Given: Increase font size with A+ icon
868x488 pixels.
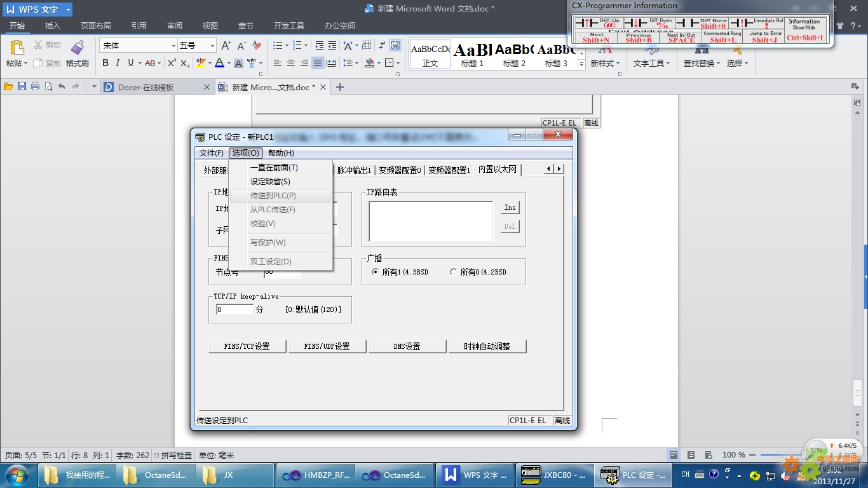Looking at the screenshot, I should pos(226,46).
